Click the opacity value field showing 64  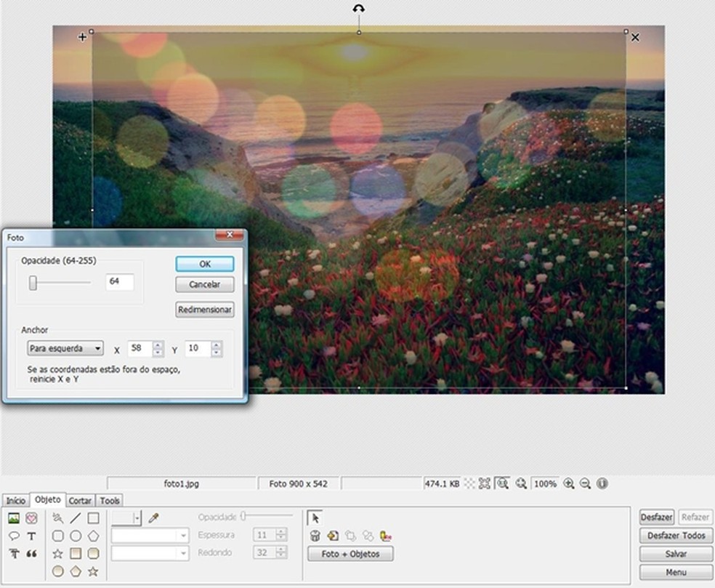pyautogui.click(x=119, y=282)
